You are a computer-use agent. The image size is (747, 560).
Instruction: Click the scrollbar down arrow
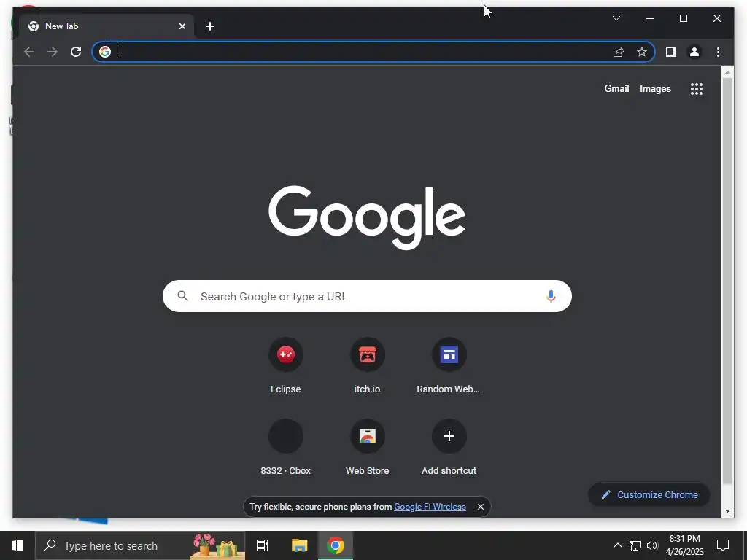tap(727, 511)
